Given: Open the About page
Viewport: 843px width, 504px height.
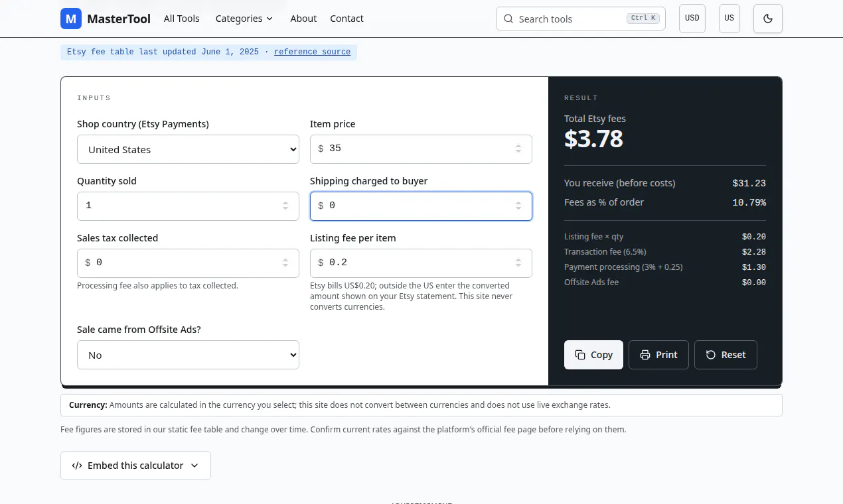Looking at the screenshot, I should coord(303,19).
